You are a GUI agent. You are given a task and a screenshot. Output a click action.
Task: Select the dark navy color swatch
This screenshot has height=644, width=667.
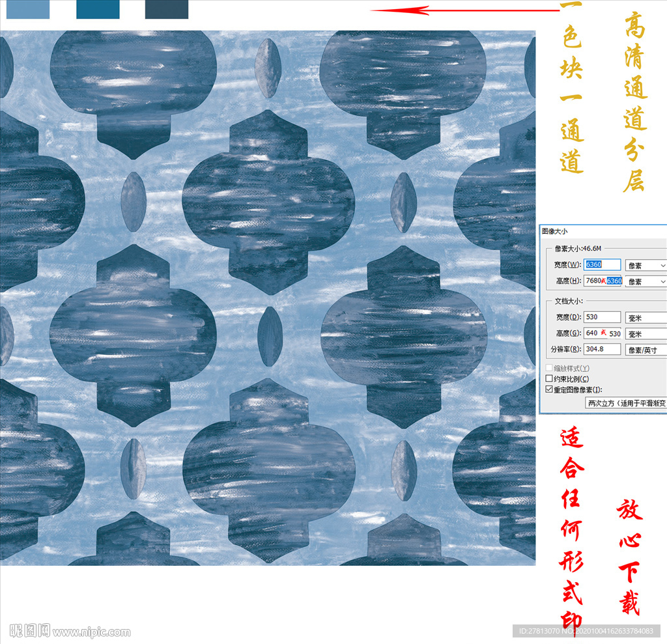[167, 9]
